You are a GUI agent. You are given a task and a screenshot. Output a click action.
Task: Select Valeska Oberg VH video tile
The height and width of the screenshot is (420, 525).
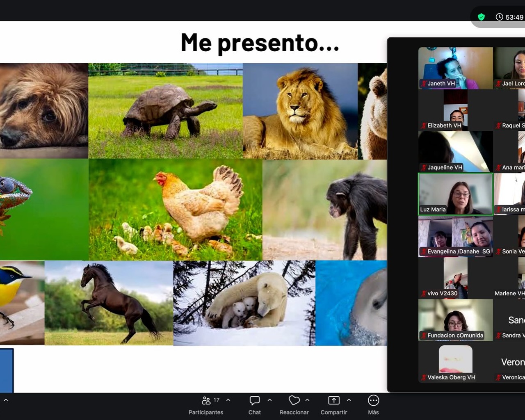[x=455, y=362]
